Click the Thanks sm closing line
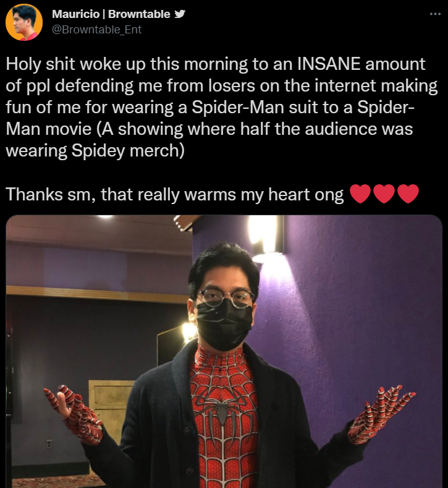 175,194
